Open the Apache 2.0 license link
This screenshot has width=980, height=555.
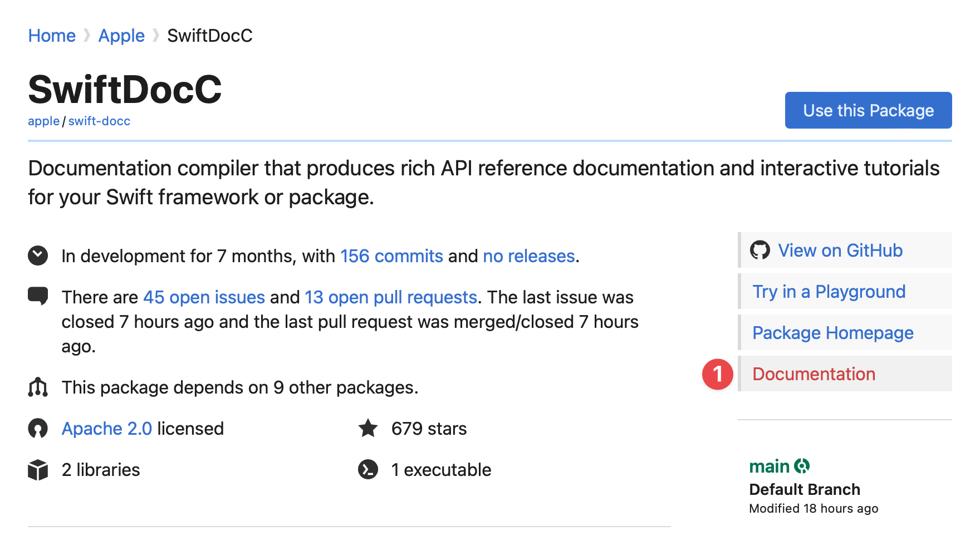click(107, 429)
